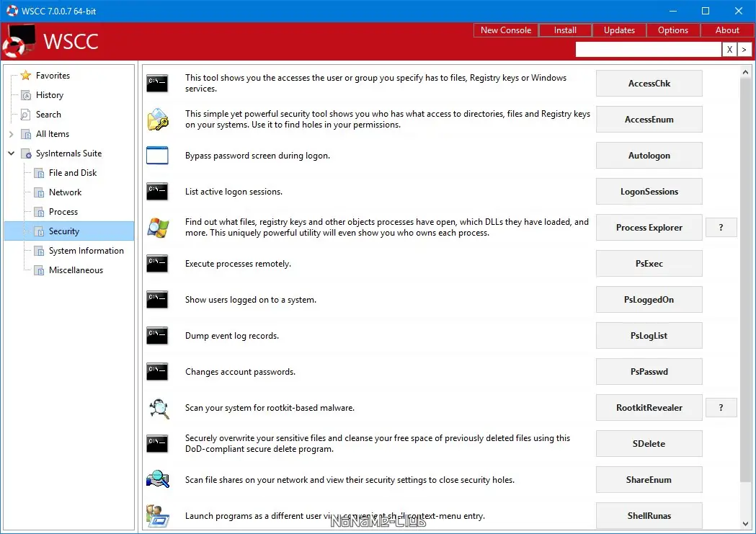The image size is (756, 534).
Task: Click the ShareEnum network search icon
Action: (x=157, y=479)
